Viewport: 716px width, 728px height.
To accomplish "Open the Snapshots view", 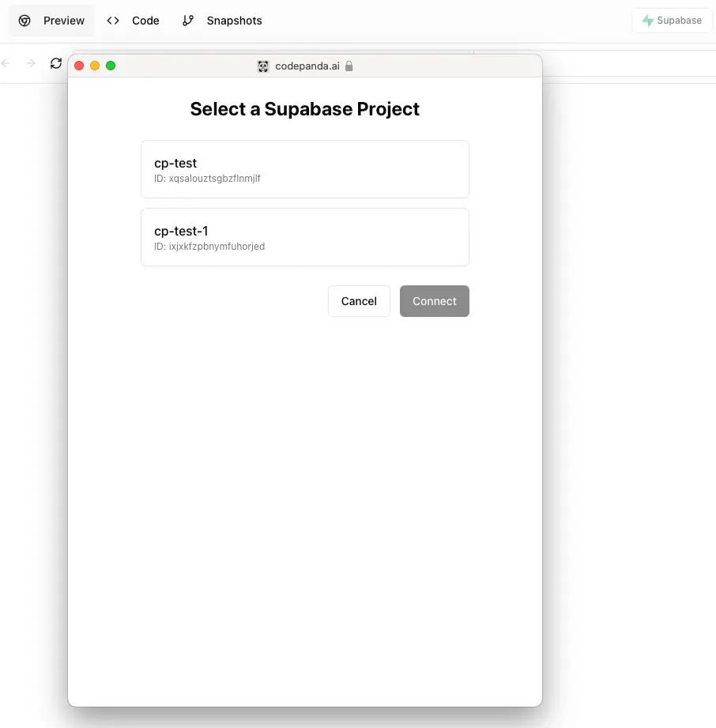I will click(221, 21).
